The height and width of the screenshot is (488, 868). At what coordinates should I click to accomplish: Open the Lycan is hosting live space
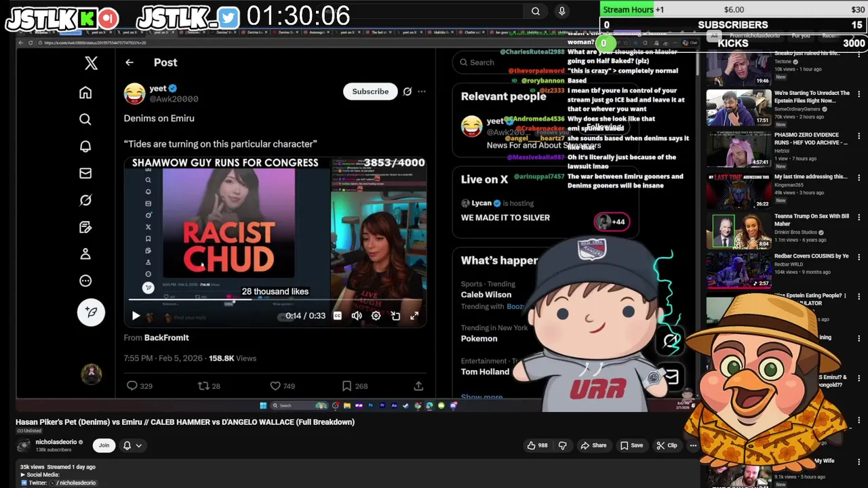tap(505, 211)
